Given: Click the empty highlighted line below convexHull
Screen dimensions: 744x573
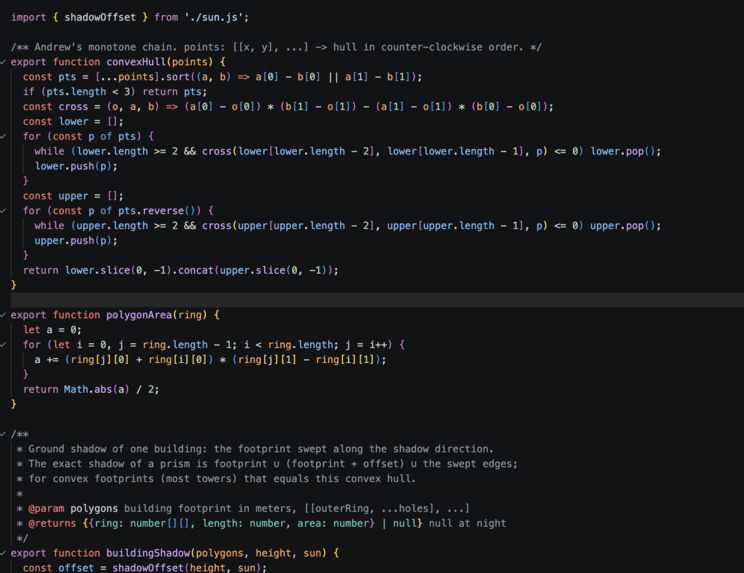Looking at the screenshot, I should click(377, 300).
